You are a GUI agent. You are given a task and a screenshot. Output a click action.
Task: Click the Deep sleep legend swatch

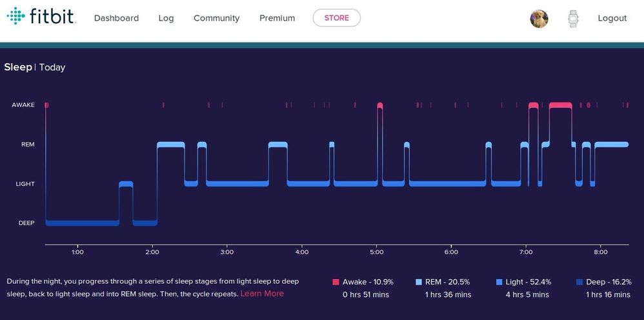[x=579, y=282]
